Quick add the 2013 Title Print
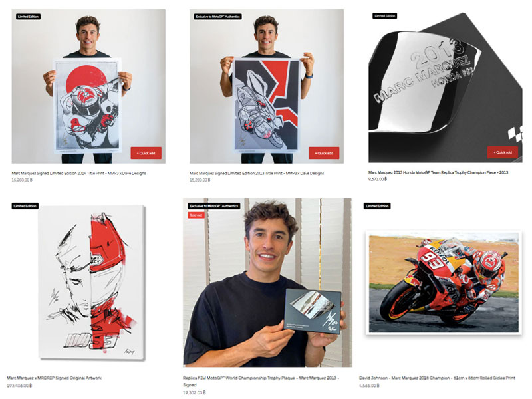This screenshot has height=399, width=532. point(324,153)
